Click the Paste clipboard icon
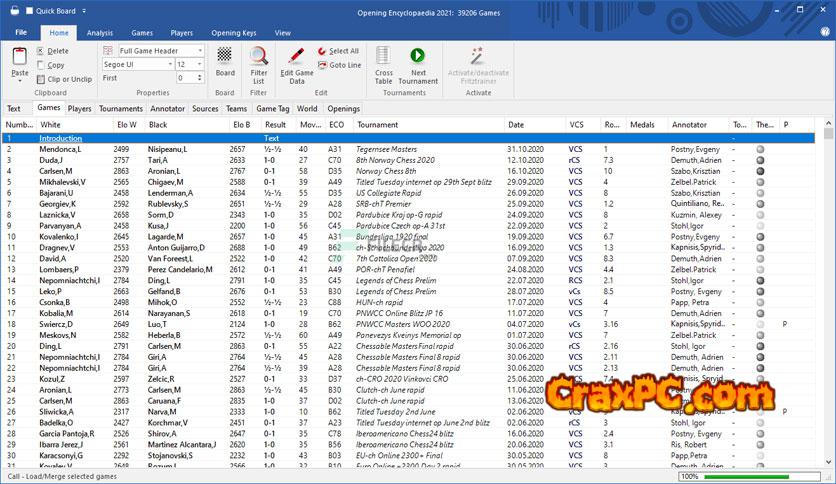This screenshot has width=836, height=484. click(19, 58)
